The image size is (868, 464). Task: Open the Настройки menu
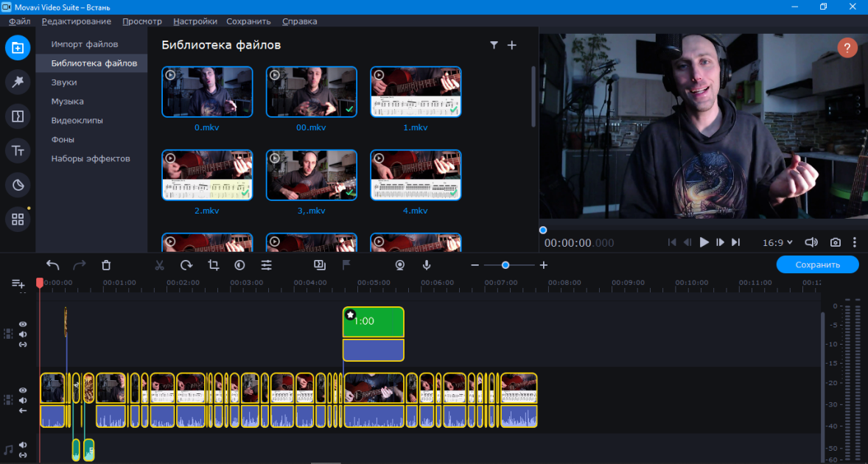click(195, 21)
